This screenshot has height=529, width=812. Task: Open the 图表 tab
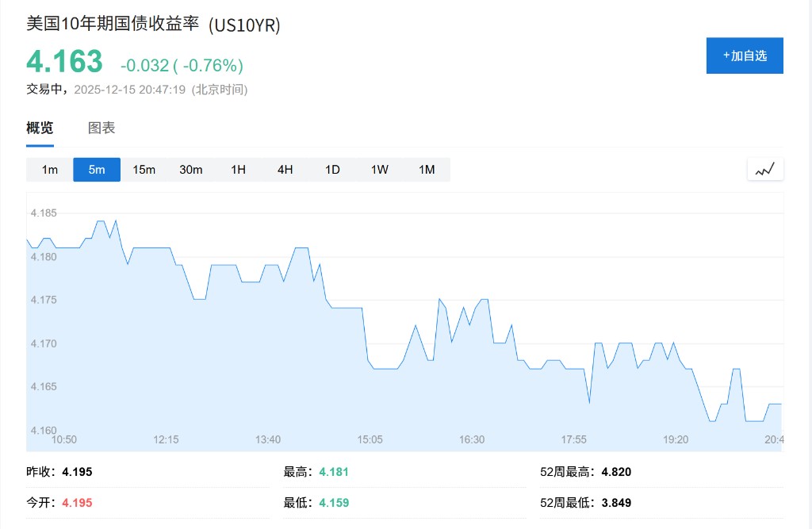pyautogui.click(x=101, y=128)
